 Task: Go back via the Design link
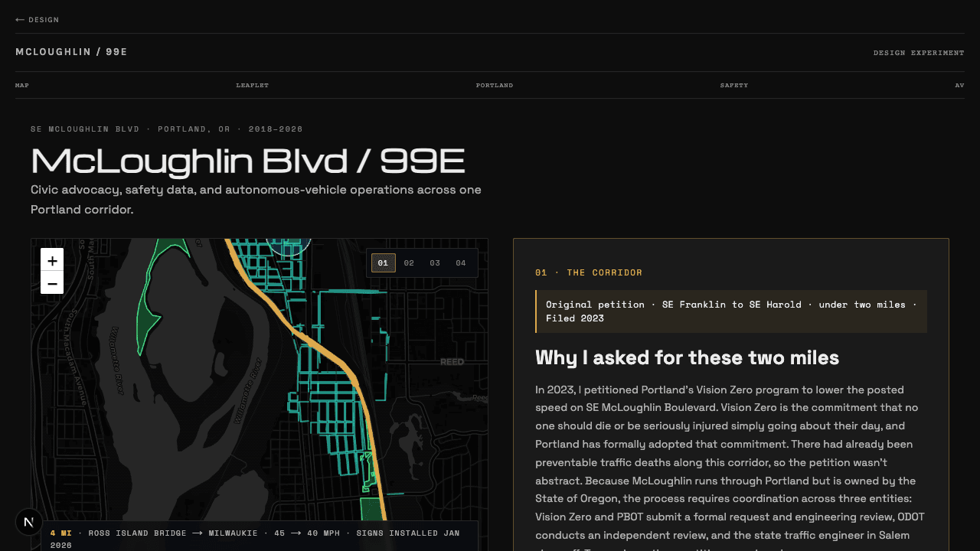coord(37,20)
